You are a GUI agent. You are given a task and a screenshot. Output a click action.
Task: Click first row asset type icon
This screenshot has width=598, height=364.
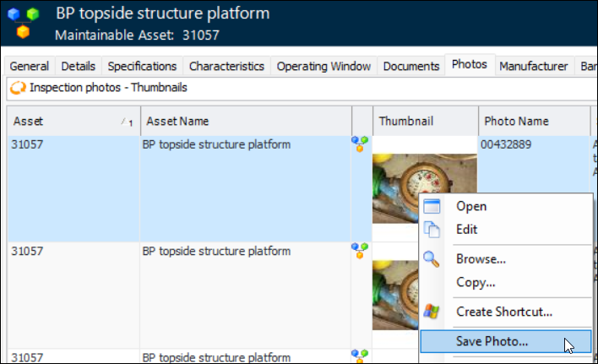pos(362,144)
